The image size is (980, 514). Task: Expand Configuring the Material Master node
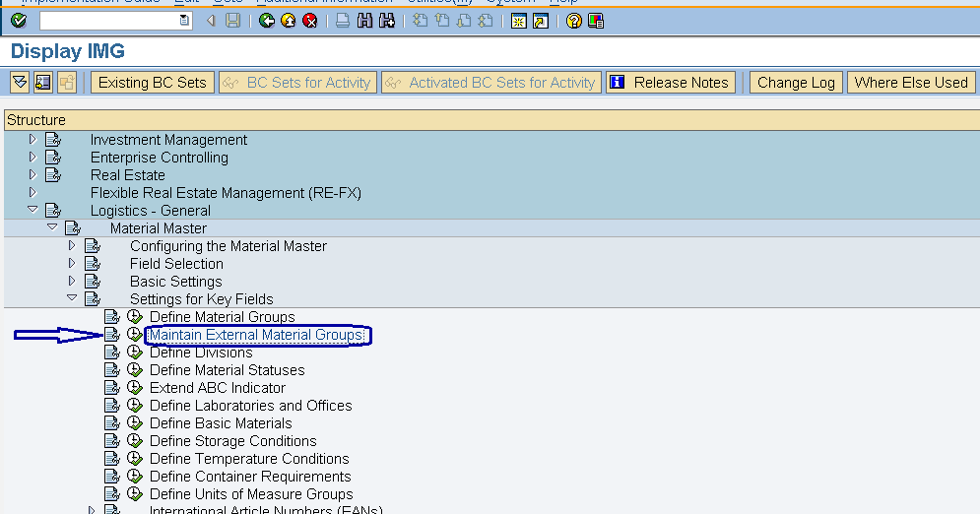(72, 245)
